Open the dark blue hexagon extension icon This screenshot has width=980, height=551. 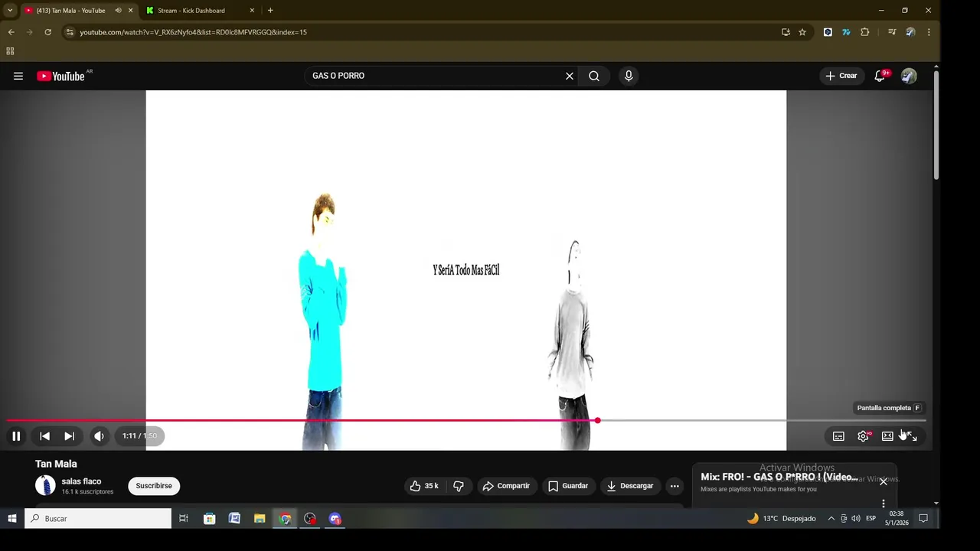point(828,32)
